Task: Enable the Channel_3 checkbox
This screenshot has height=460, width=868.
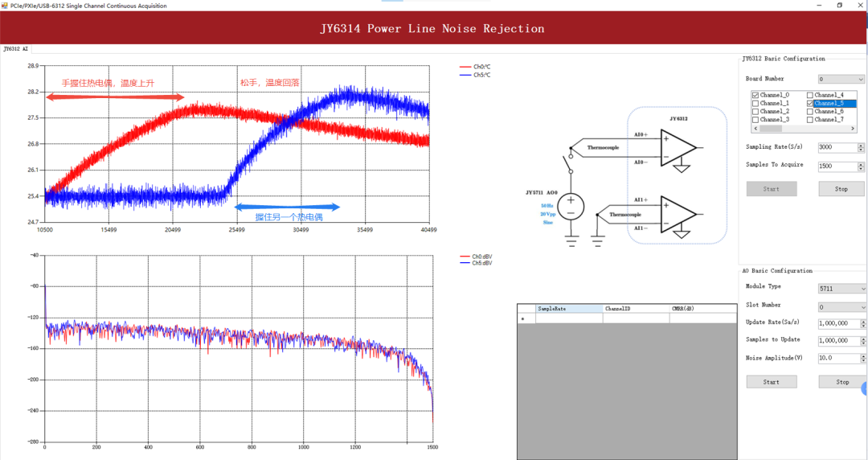Action: [x=755, y=120]
